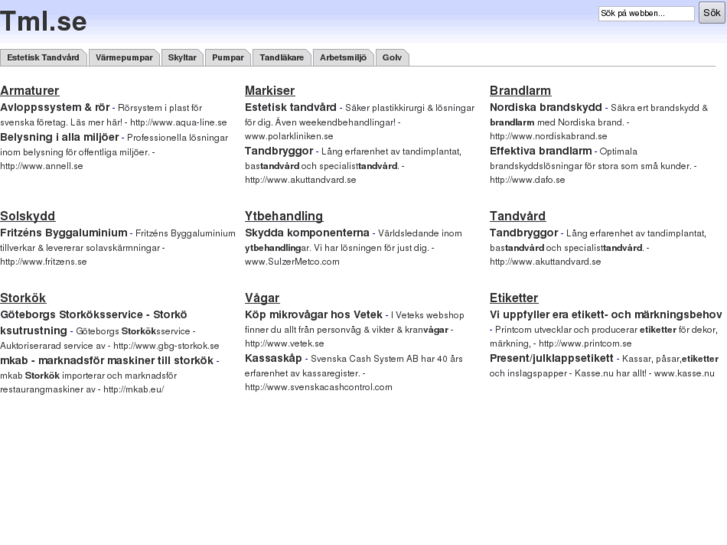Open the Armaturer category heading
This screenshot has width=727, height=545.
(x=30, y=91)
